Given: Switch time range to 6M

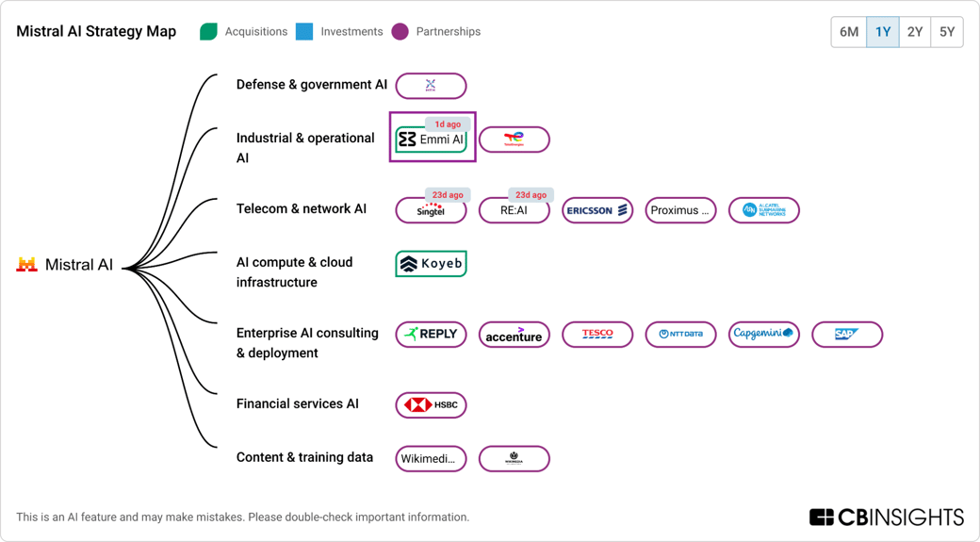Looking at the screenshot, I should pos(849,32).
